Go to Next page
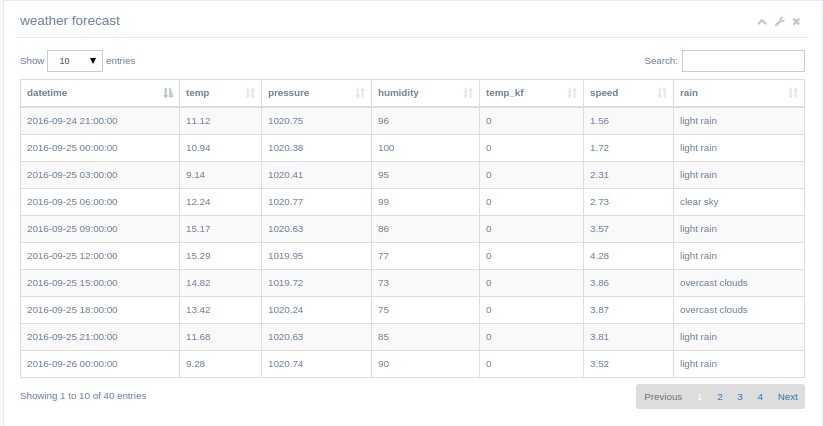 pos(787,397)
